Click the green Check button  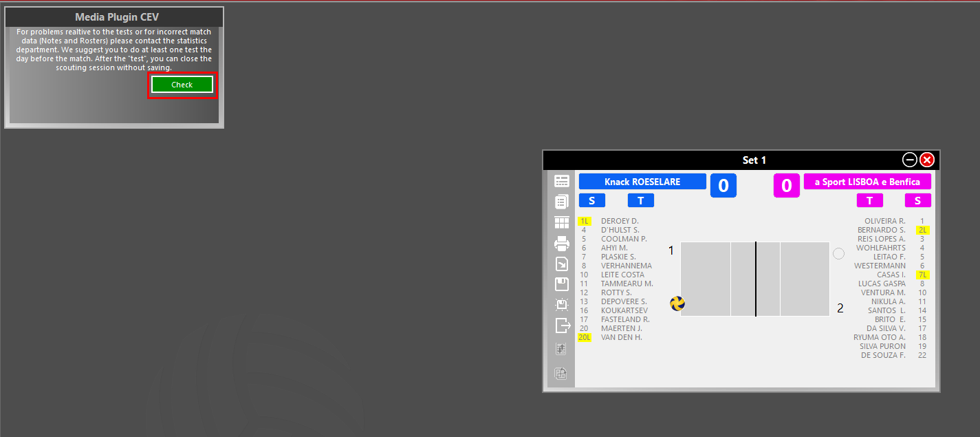[182, 85]
